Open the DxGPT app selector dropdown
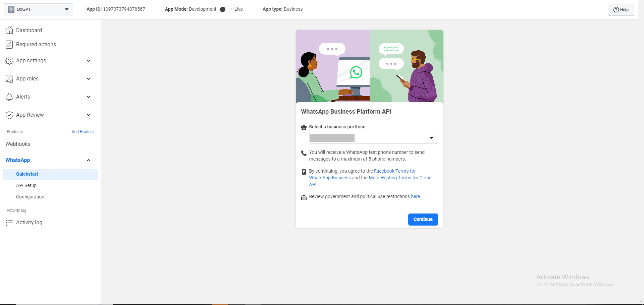 (66, 9)
